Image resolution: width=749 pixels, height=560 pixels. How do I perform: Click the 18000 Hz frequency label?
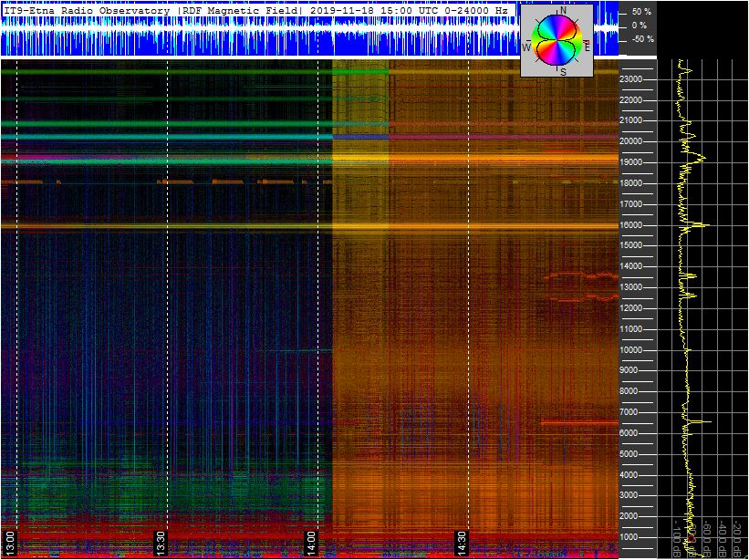click(630, 183)
